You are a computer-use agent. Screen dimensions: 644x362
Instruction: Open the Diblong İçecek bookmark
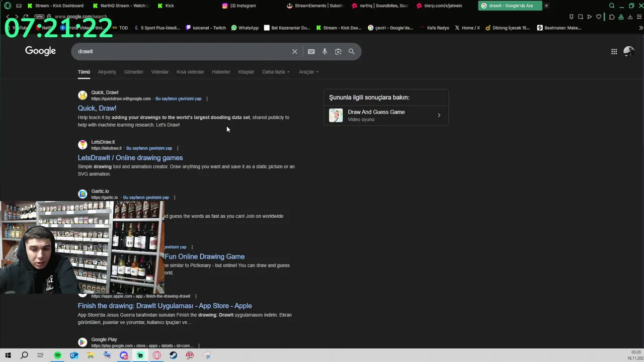pyautogui.click(x=508, y=28)
